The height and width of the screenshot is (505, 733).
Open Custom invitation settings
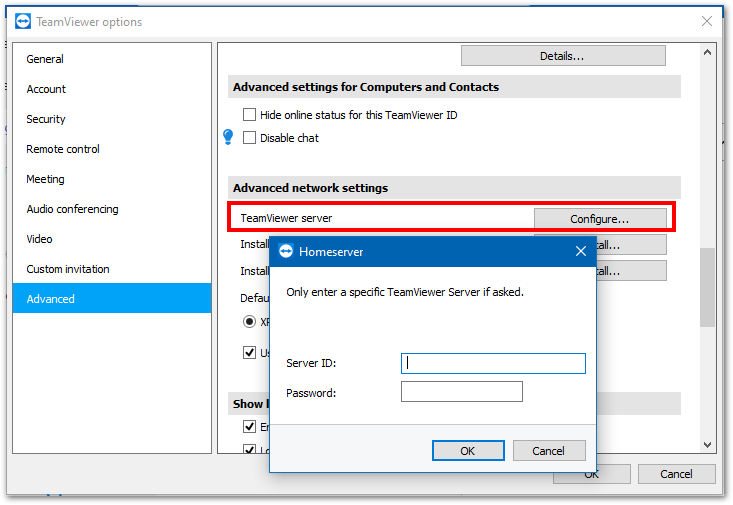point(112,269)
